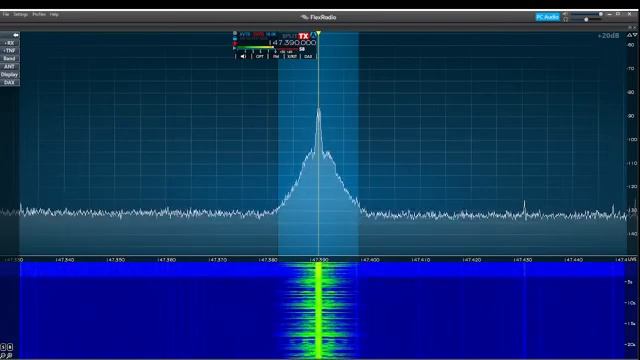640x360 pixels.
Task: Add a receiver with the +RX button
Action: click(x=9, y=43)
